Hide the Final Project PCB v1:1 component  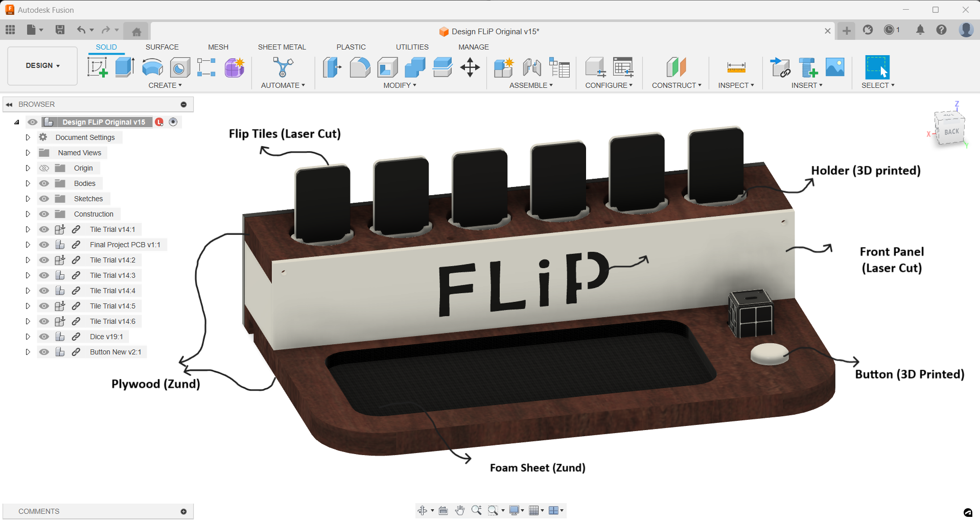[x=44, y=245]
